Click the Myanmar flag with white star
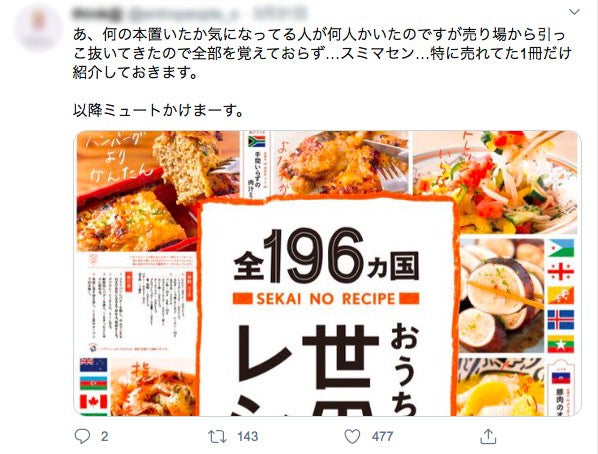The height and width of the screenshot is (454, 598). pyautogui.click(x=561, y=344)
